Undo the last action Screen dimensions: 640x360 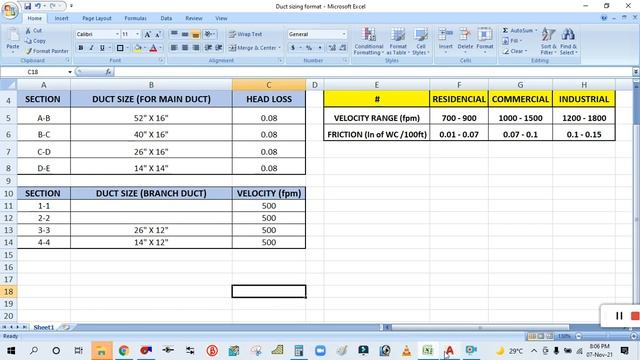pyautogui.click(x=38, y=6)
